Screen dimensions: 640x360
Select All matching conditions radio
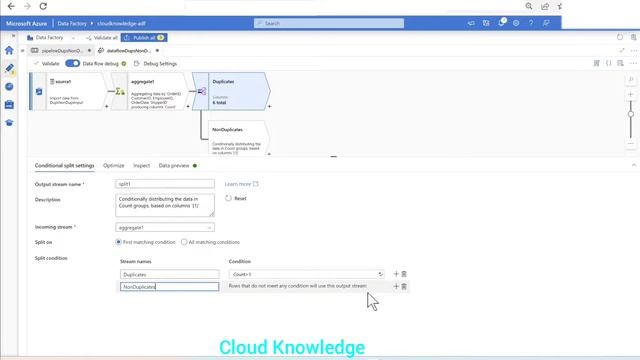(x=184, y=242)
